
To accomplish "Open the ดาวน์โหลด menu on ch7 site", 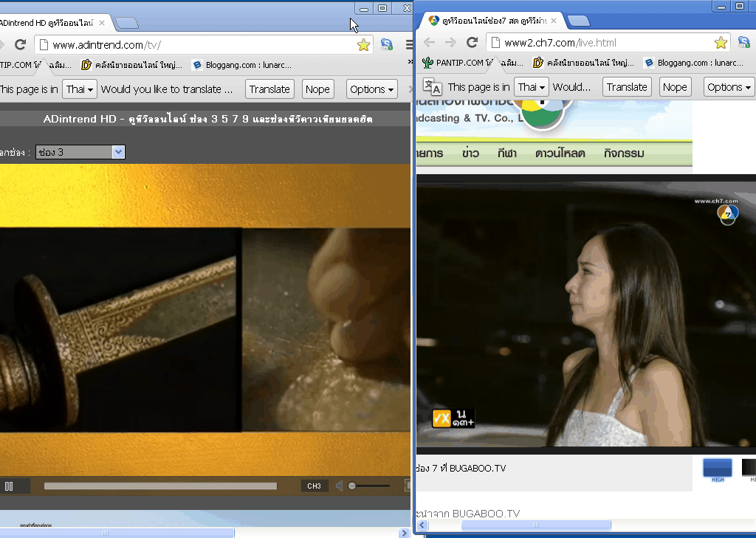I will (560, 154).
